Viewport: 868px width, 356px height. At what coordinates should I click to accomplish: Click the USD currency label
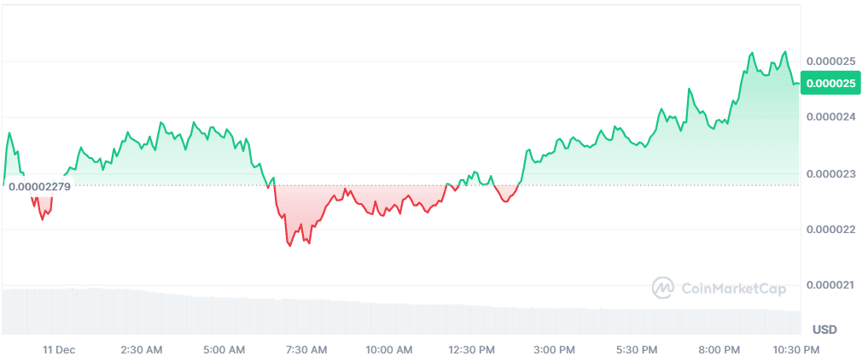tap(824, 330)
